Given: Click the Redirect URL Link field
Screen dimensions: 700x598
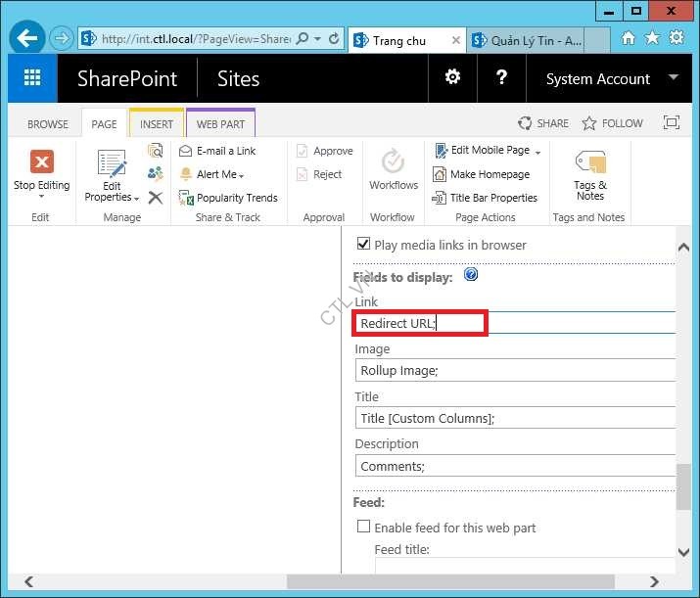Looking at the screenshot, I should pyautogui.click(x=419, y=323).
